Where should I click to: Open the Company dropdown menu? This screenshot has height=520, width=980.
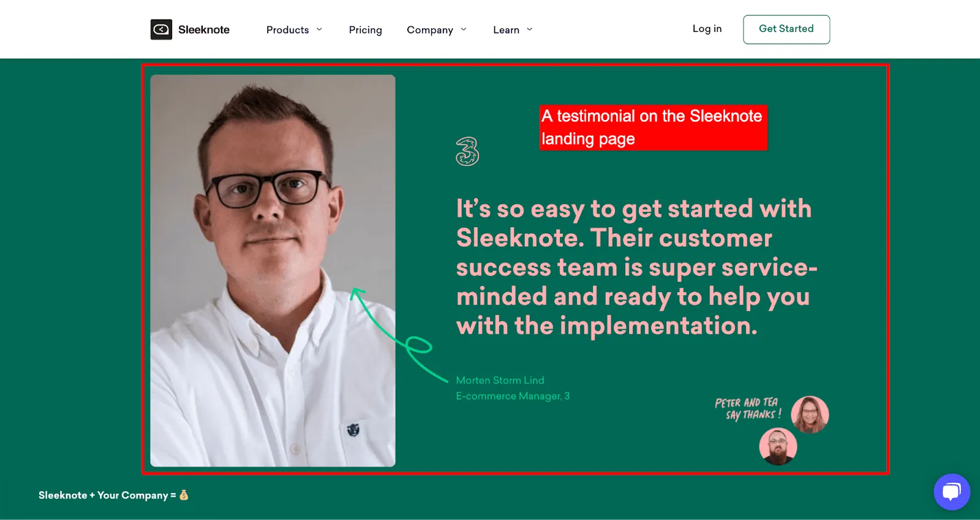(436, 29)
